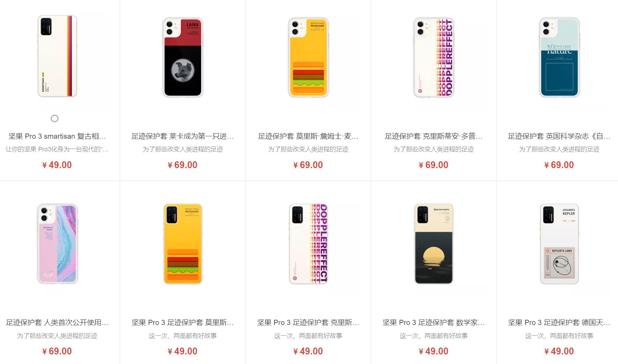618x364 pixels.
Task: Open the 坚果 Pro 3 Doppler Effect case image
Action: (x=308, y=244)
